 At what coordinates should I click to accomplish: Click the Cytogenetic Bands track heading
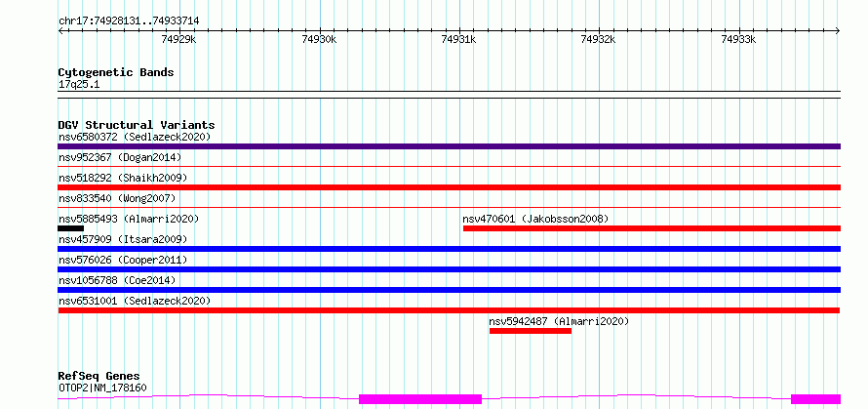[x=116, y=72]
